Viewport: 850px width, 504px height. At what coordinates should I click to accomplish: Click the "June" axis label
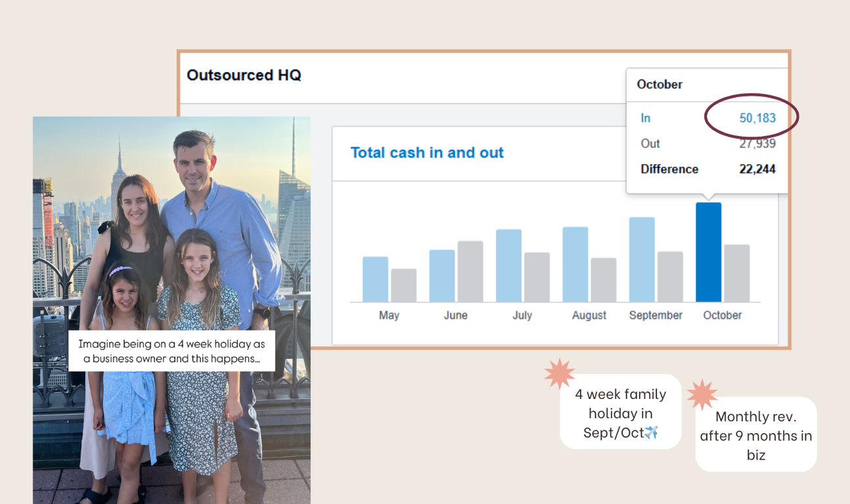pyautogui.click(x=455, y=316)
